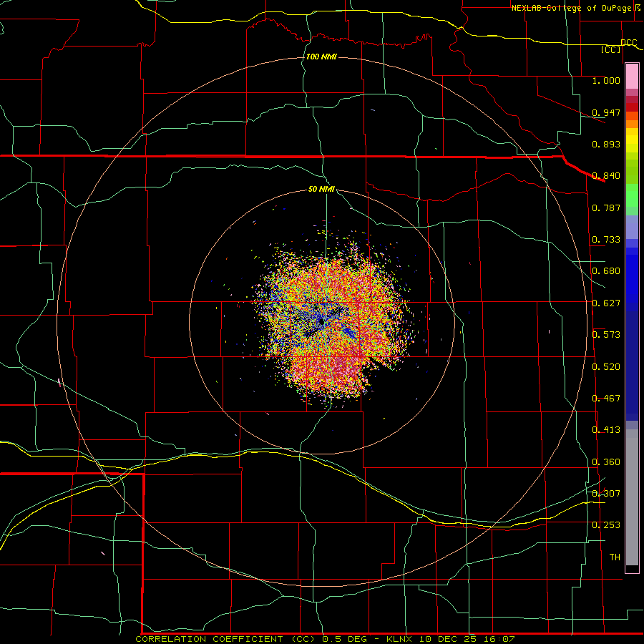644x644 pixels.
Task: Click the 100 NMI range ring label
Action: [321, 57]
